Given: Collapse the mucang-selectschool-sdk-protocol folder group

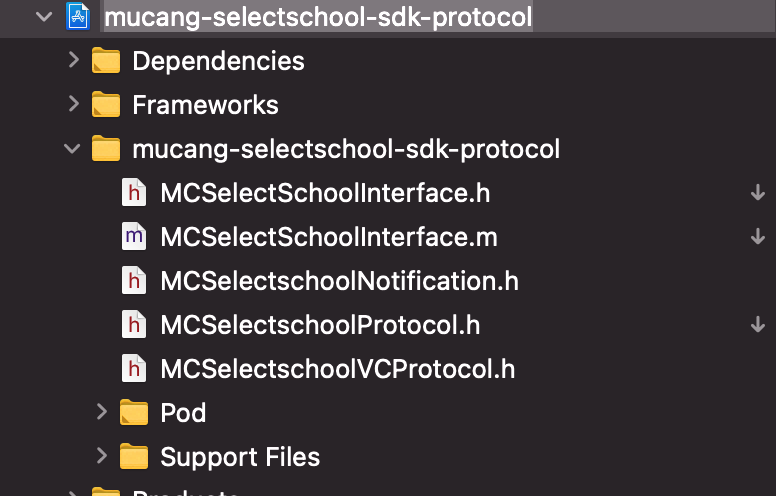Looking at the screenshot, I should click(x=72, y=149).
